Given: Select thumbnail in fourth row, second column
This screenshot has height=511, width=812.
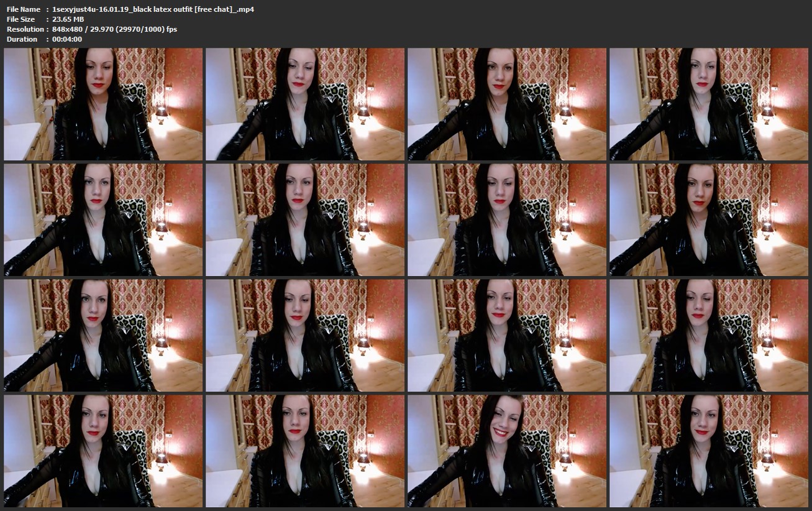Looking at the screenshot, I should point(305,451).
